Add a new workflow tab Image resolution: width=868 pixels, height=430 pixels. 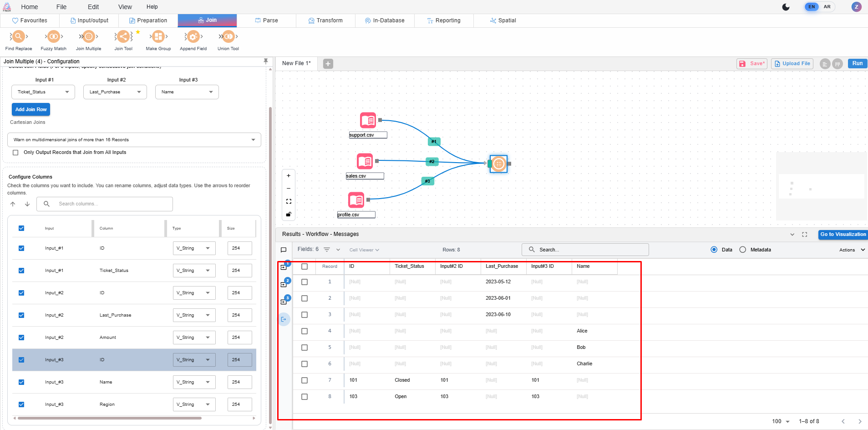328,64
